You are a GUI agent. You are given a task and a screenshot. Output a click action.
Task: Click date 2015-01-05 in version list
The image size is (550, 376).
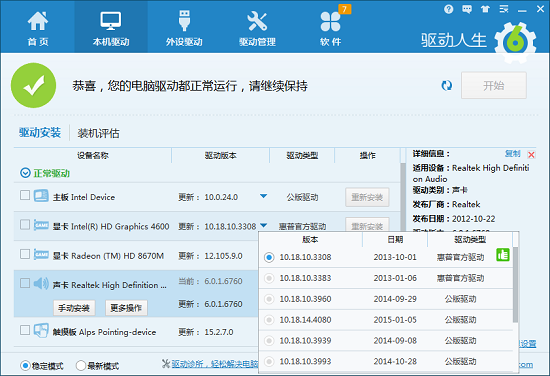tap(395, 320)
